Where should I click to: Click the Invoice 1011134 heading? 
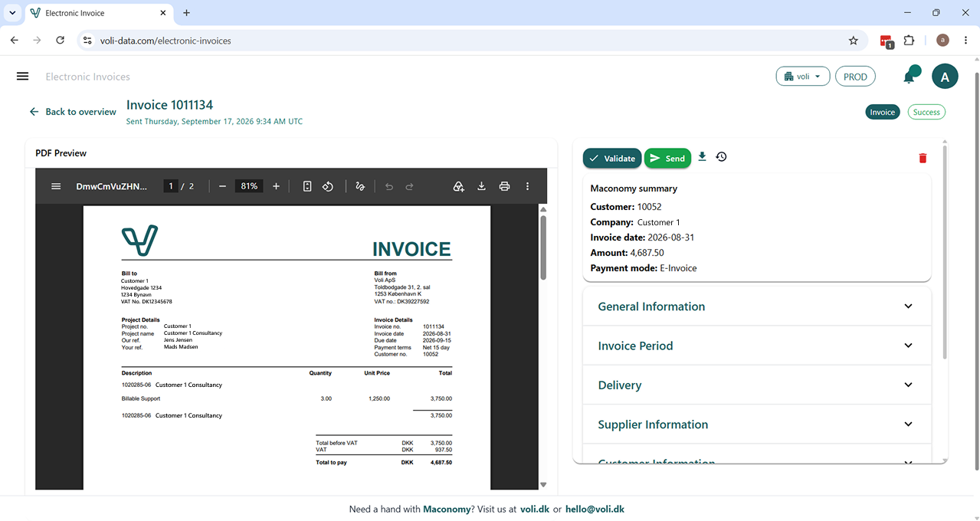pos(169,105)
